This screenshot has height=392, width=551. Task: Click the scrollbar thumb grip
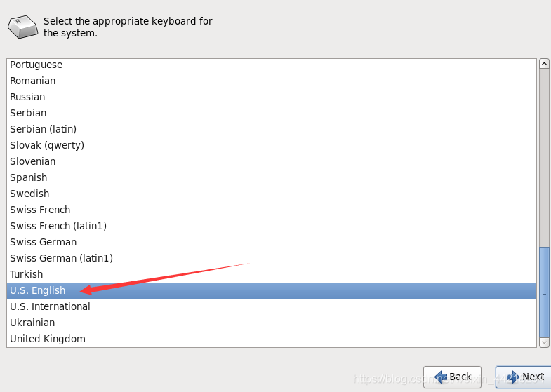(544, 292)
